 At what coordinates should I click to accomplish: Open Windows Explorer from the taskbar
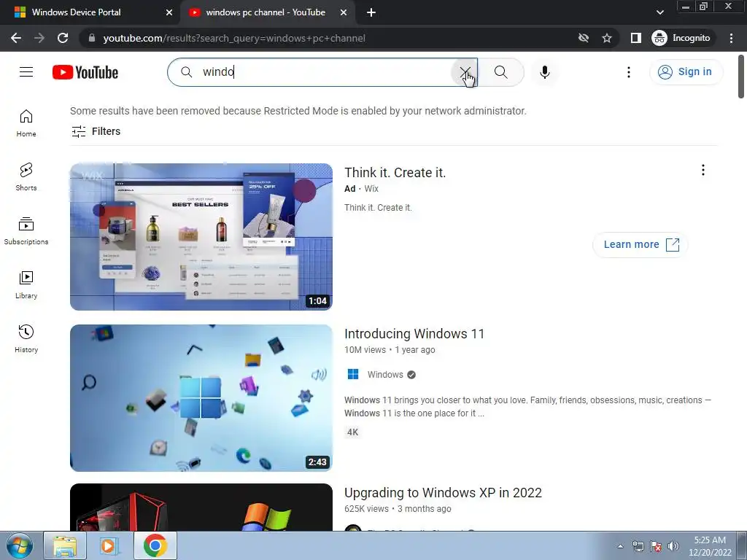click(65, 545)
